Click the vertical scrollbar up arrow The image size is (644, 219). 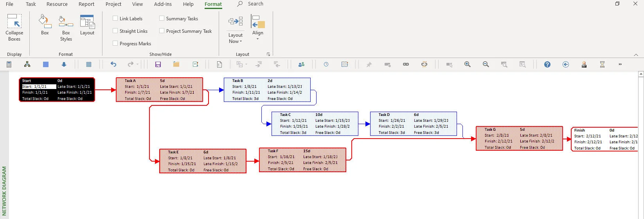pyautogui.click(x=641, y=74)
